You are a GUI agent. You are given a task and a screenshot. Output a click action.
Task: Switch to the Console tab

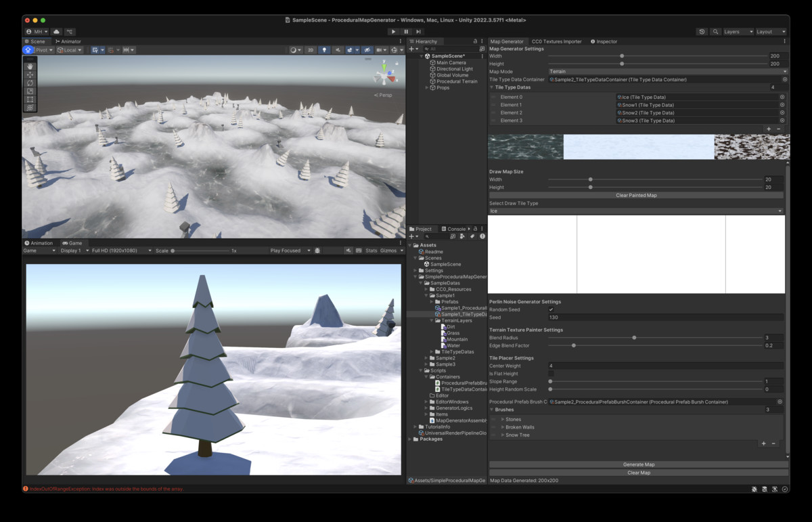click(x=453, y=229)
